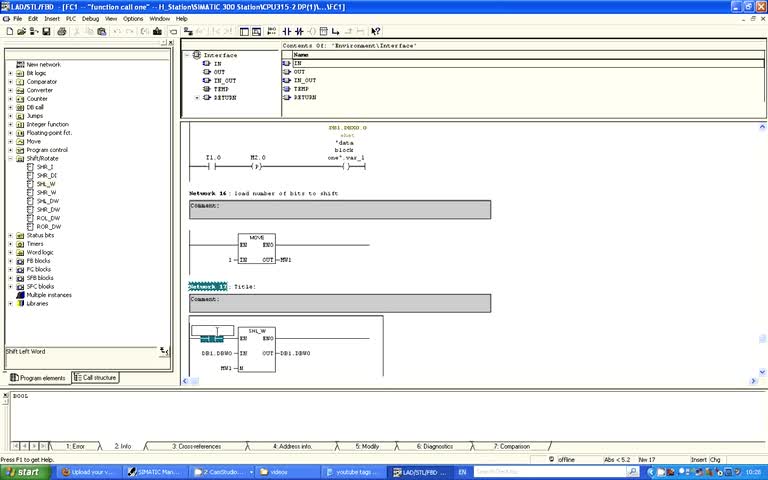This screenshot has height=480, width=768.
Task: Expand the Counter folder
Action: point(10,99)
